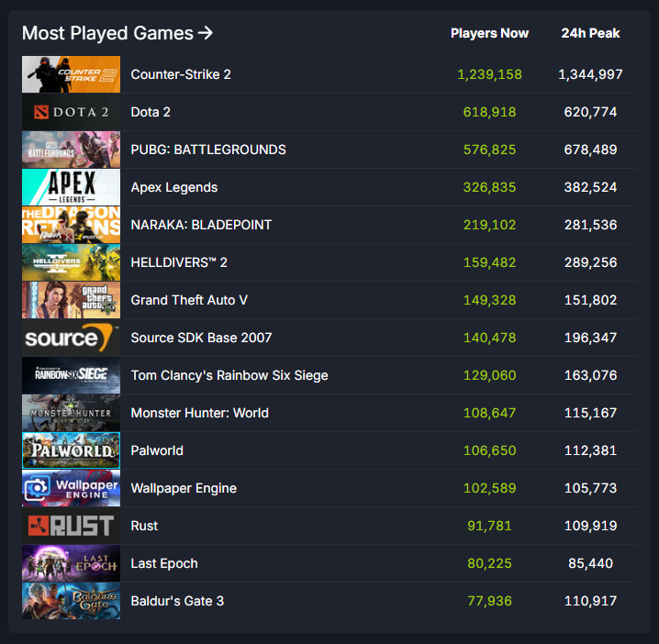Image resolution: width=659 pixels, height=644 pixels.
Task: Click the 219,102 players count
Action: pyautogui.click(x=489, y=225)
